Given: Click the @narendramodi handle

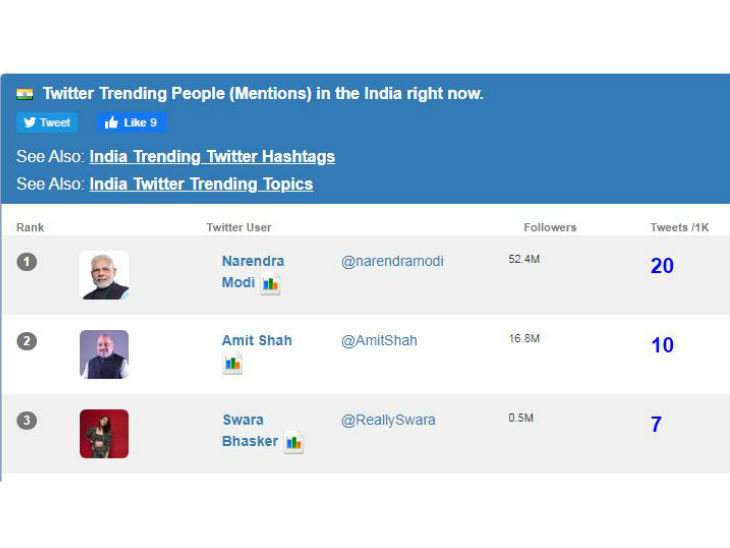Looking at the screenshot, I should point(392,261).
